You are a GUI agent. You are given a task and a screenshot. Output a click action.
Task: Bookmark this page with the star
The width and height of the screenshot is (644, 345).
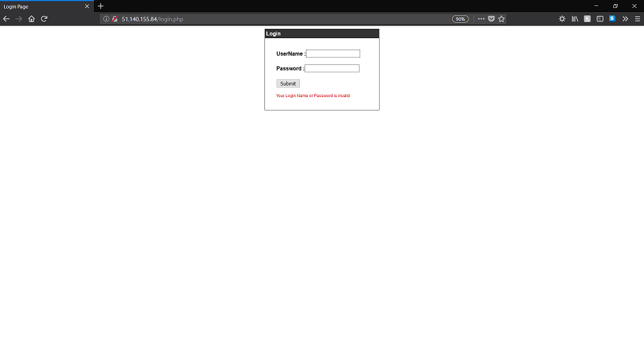(x=502, y=19)
